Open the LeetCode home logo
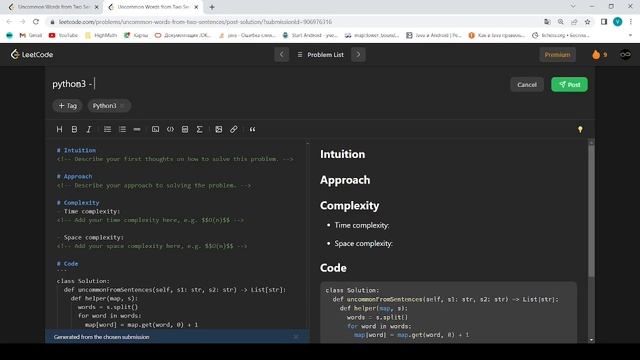This screenshot has height=360, width=640. [x=32, y=54]
